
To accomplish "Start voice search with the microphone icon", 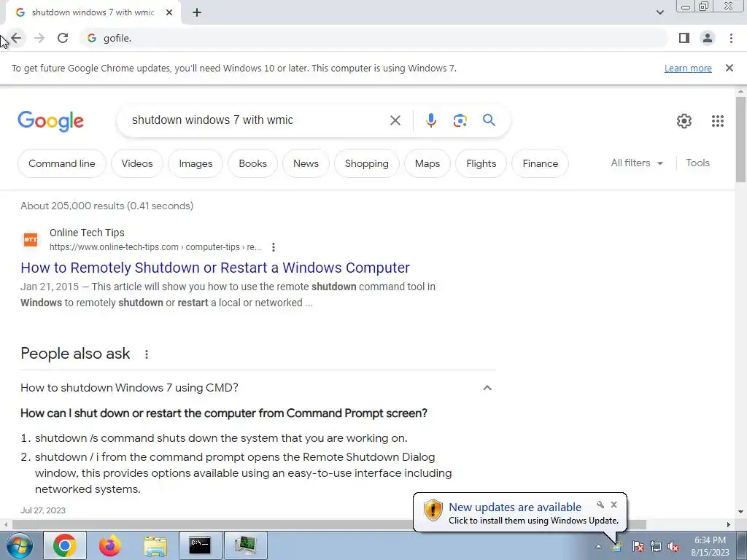I will pos(431,120).
